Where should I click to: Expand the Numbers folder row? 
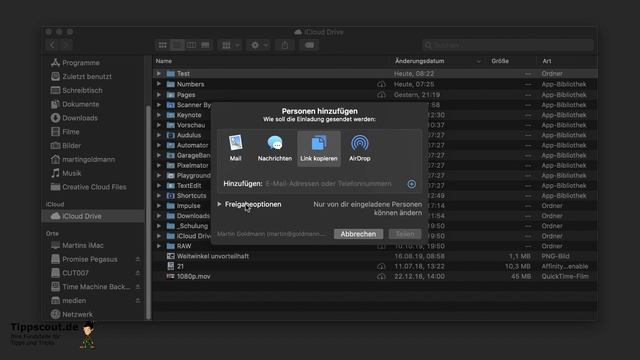coord(159,84)
